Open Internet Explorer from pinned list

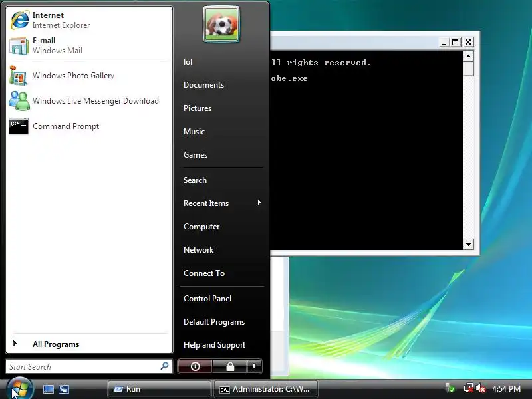click(89, 20)
